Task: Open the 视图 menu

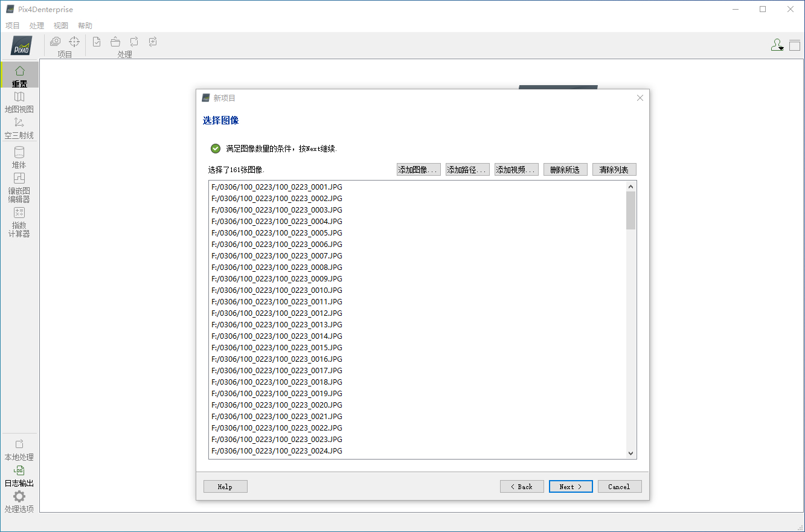Action: (61, 26)
